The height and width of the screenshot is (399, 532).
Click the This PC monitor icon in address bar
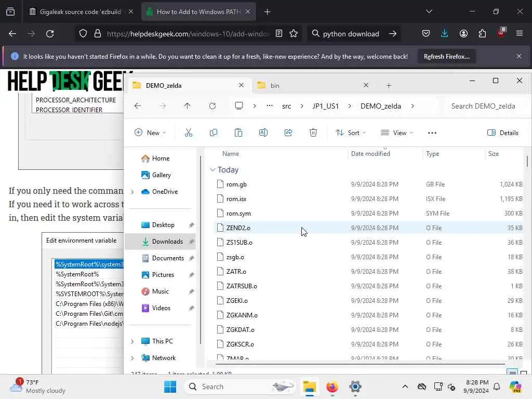pos(239,106)
